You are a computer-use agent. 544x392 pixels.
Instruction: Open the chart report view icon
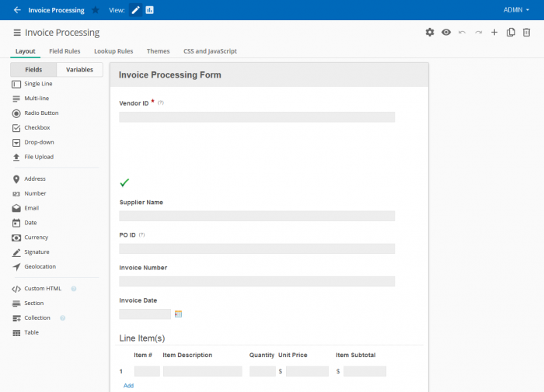[149, 10]
